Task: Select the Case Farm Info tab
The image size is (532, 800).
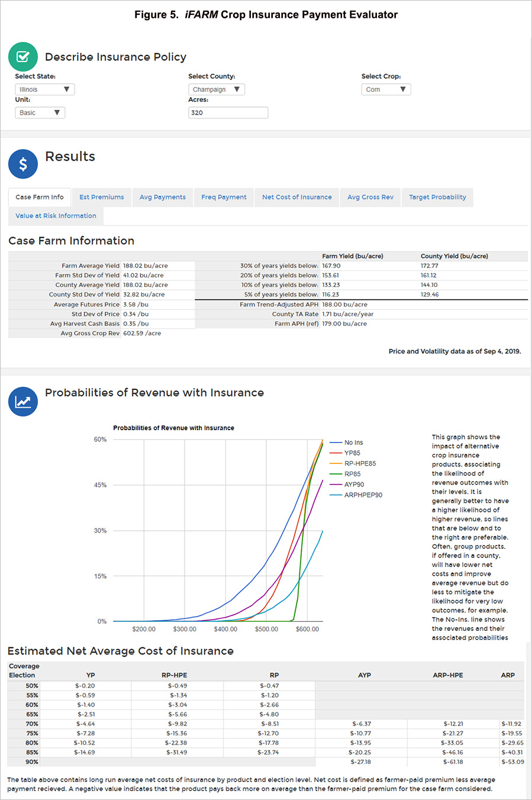Action: (40, 197)
